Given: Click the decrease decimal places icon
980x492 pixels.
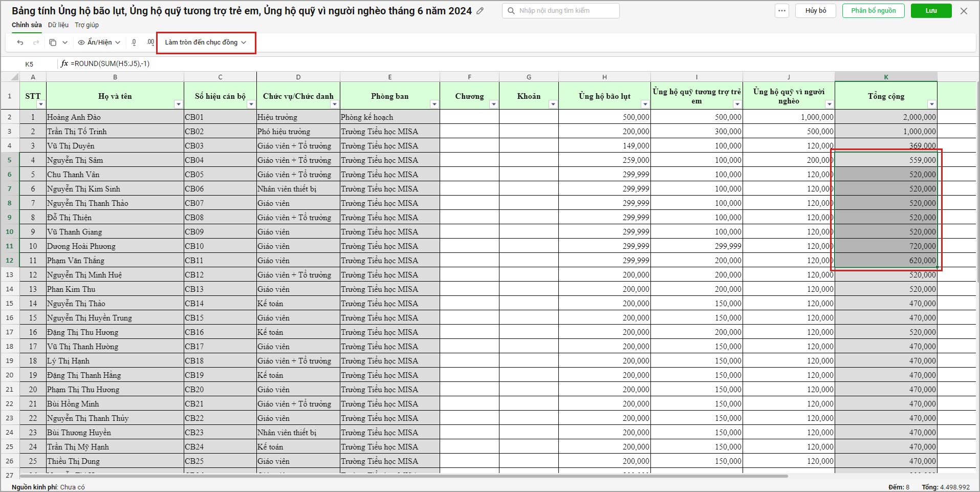Looking at the screenshot, I should click(x=134, y=42).
